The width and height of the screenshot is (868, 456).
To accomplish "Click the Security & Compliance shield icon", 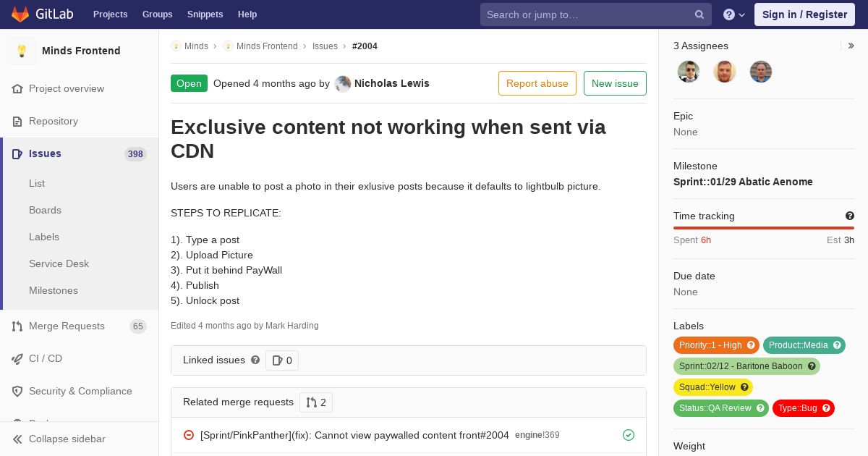I will [17, 392].
